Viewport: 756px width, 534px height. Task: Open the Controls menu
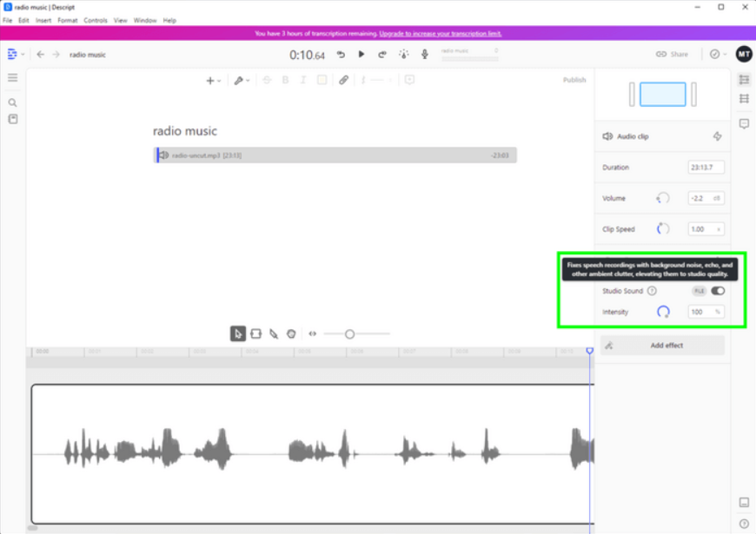pyautogui.click(x=96, y=19)
